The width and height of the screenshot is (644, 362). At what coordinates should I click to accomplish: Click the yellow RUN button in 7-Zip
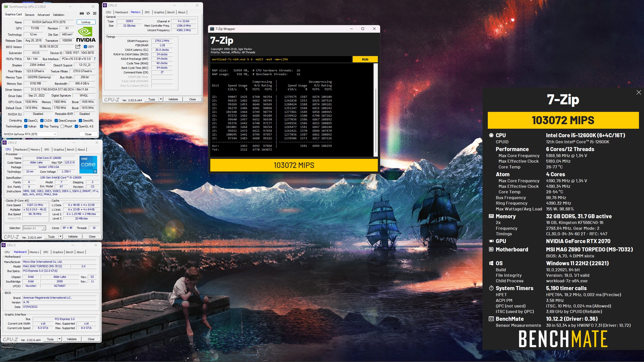tap(365, 59)
